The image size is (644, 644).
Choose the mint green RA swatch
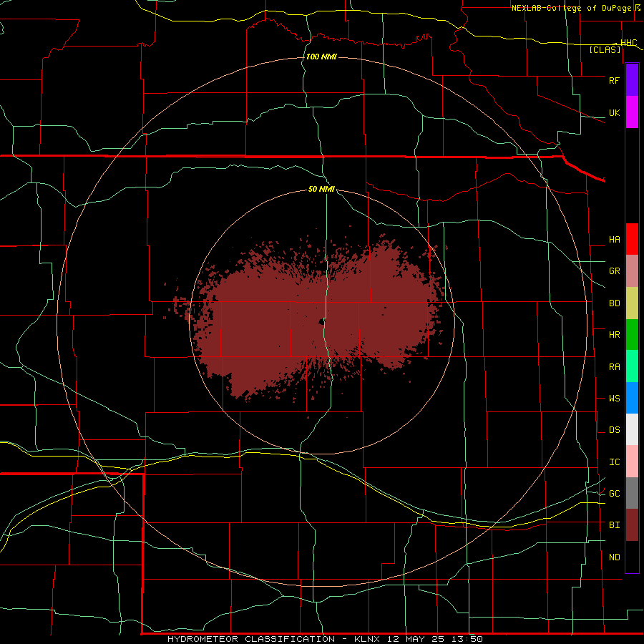(x=632, y=366)
